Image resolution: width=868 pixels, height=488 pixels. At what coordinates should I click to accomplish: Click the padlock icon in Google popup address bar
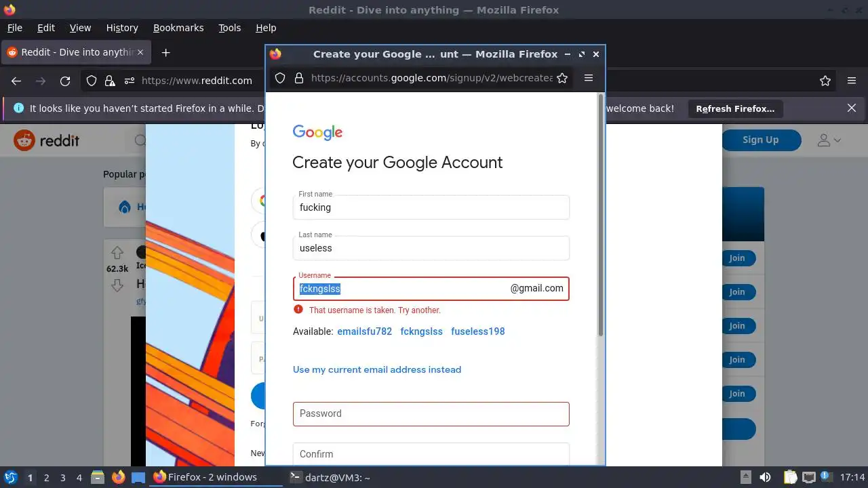(298, 78)
